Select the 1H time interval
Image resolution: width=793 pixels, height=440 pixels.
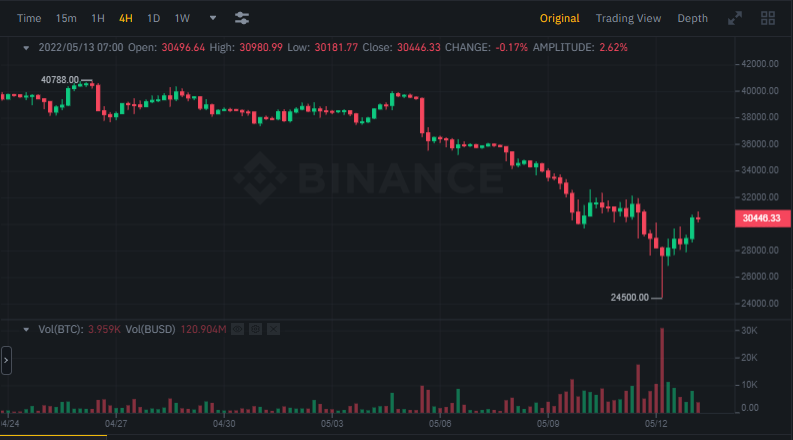point(97,18)
